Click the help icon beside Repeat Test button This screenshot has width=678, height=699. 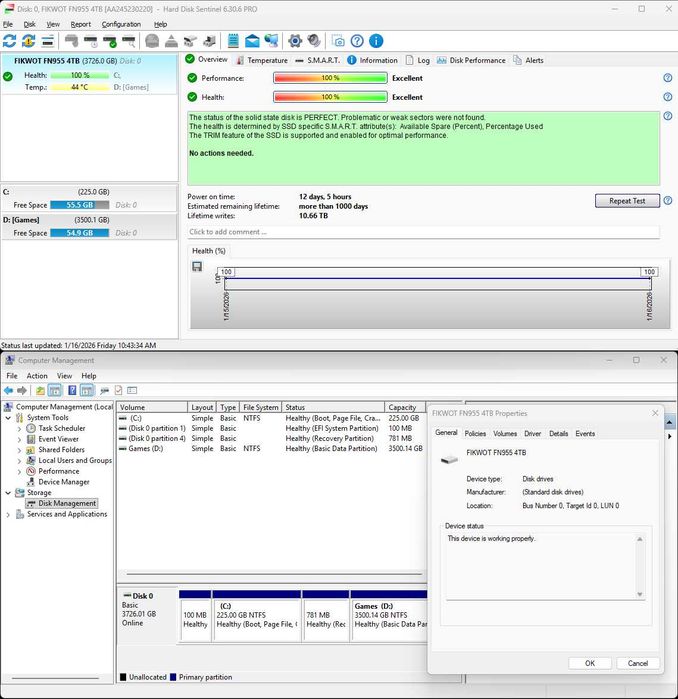point(667,201)
